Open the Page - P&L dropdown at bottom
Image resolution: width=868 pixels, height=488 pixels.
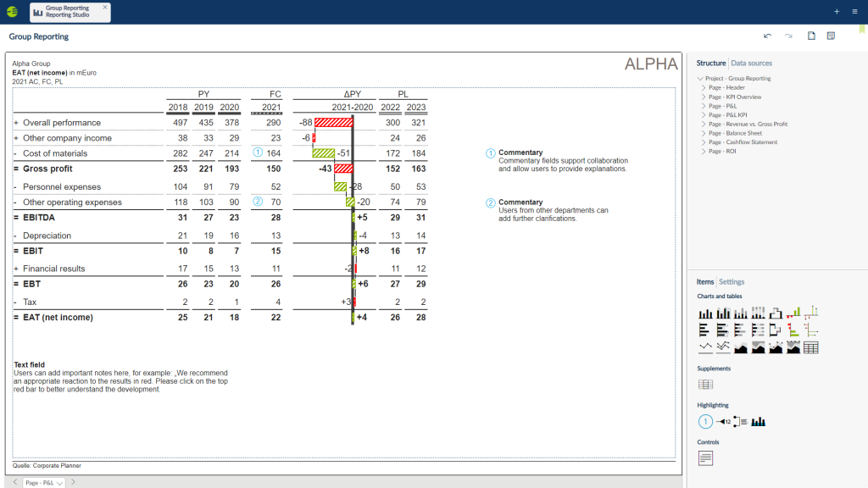coord(59,482)
